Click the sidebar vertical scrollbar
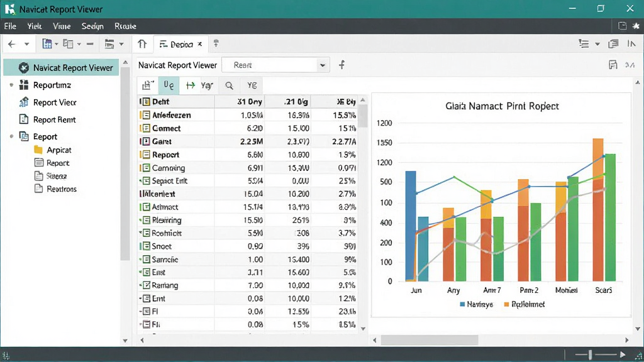This screenshot has width=644, height=362. pyautogui.click(x=125, y=164)
